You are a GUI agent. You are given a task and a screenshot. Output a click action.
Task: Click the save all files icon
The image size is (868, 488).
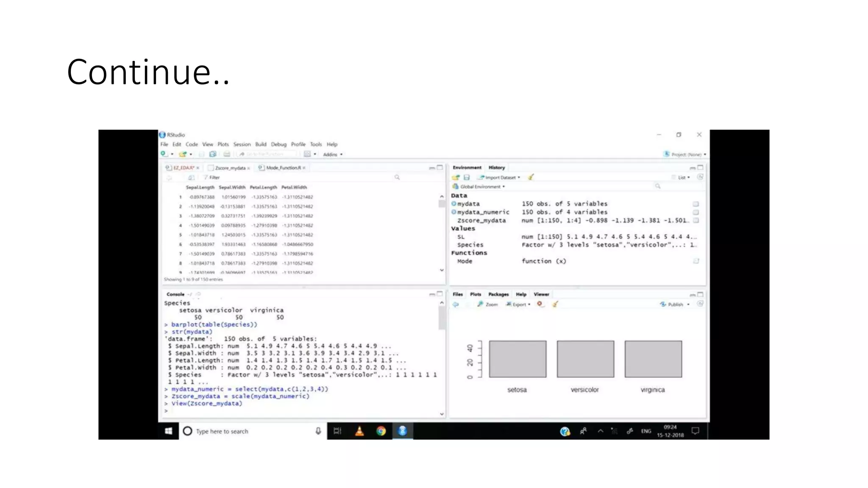point(213,154)
